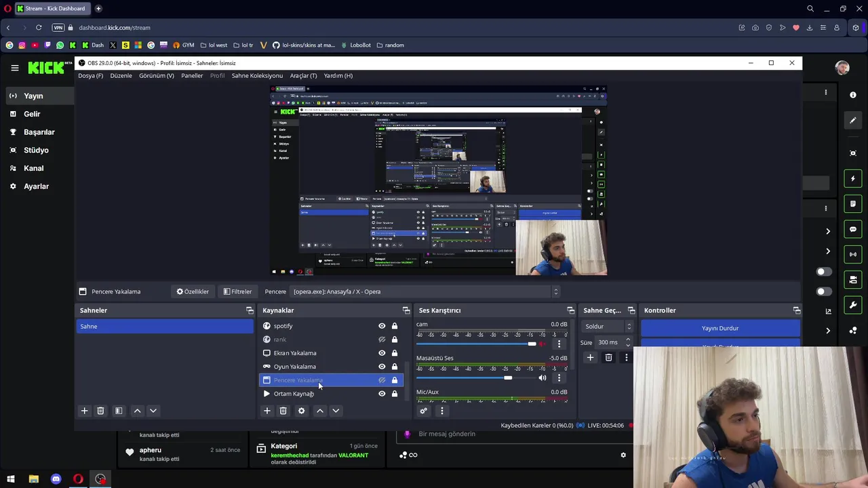This screenshot has width=868, height=488.
Task: Move selected source down in Kaynaklar
Action: [335, 411]
